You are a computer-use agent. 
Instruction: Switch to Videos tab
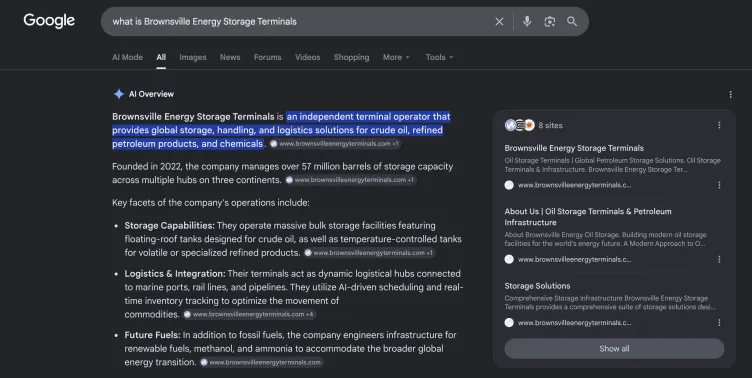tap(307, 57)
